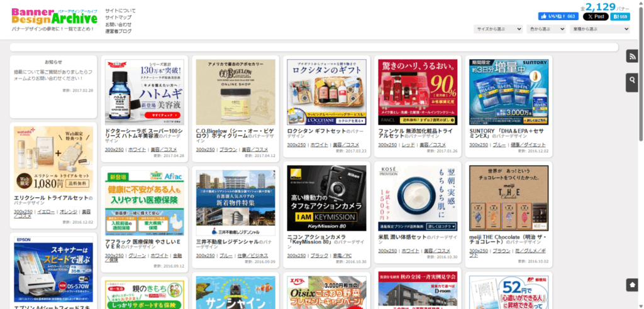Visit the 運営者ブログ header link
The image size is (644, 309).
118,31
